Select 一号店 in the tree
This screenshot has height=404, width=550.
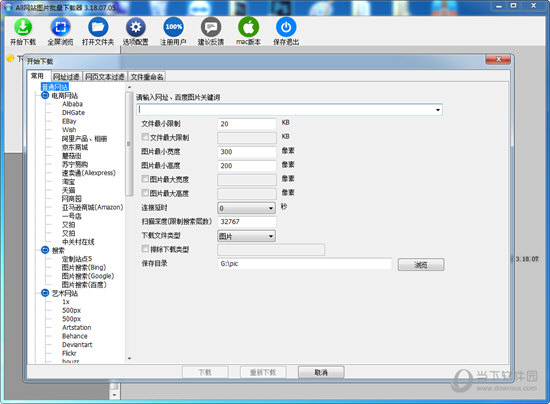click(72, 216)
